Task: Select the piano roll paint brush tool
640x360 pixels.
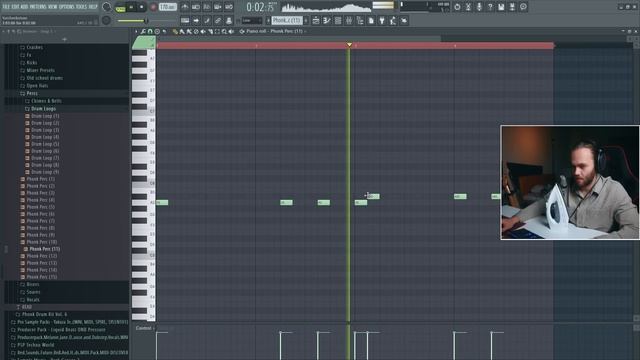Action: (x=182, y=31)
